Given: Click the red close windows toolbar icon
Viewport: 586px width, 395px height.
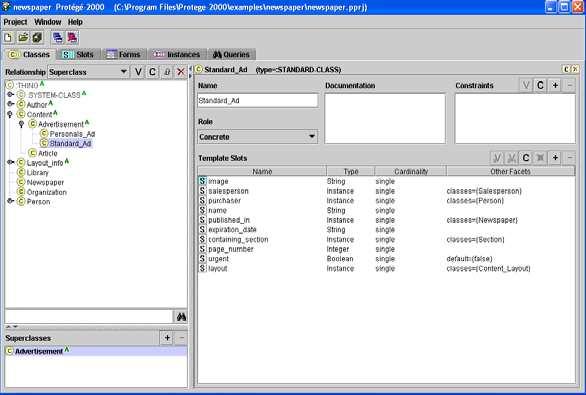Looking at the screenshot, I should (72, 37).
